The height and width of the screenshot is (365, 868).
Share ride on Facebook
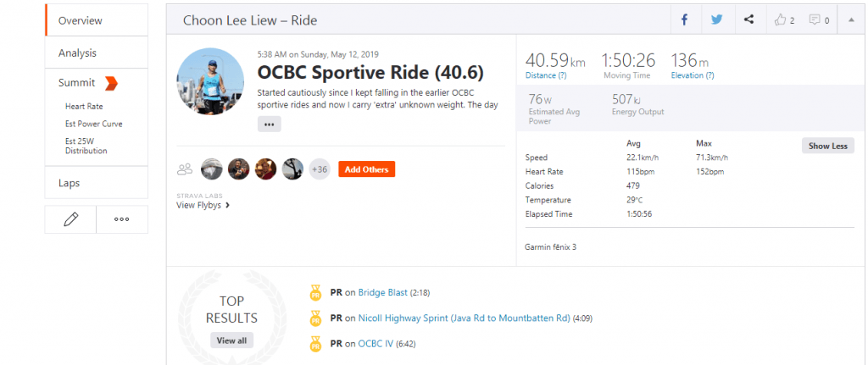[x=684, y=20]
